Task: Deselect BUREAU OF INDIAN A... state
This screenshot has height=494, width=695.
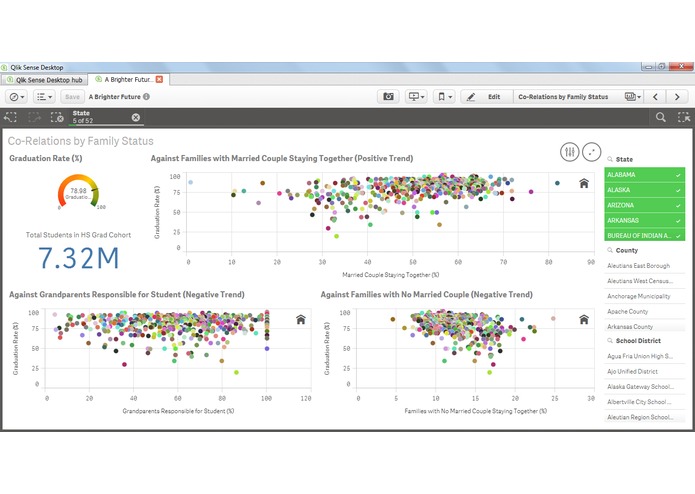Action: point(644,236)
